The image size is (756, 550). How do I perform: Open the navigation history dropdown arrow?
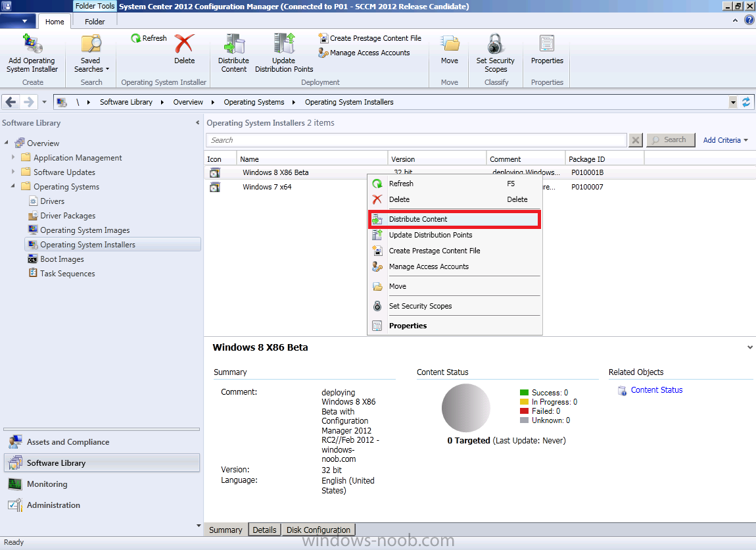pyautogui.click(x=44, y=102)
